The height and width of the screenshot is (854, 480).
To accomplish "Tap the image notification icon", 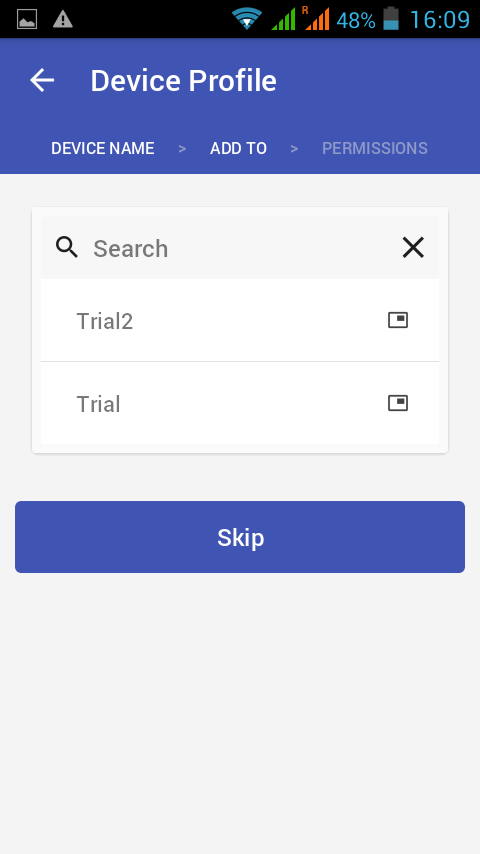I will [x=27, y=20].
